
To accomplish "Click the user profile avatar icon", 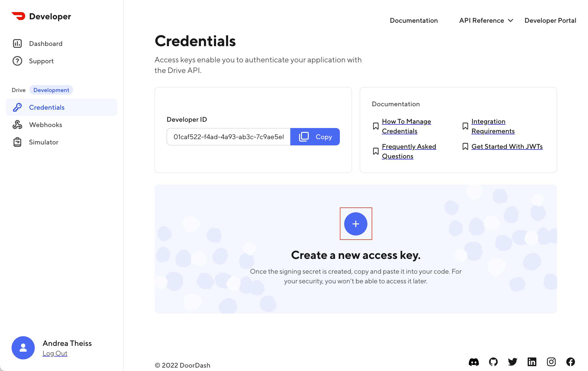I will coord(23,348).
